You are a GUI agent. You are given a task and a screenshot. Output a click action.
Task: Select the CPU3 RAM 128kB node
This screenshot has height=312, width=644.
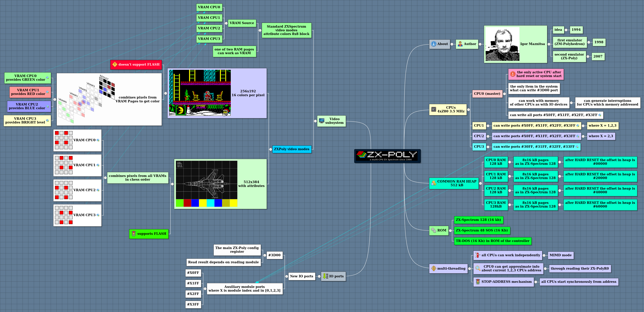click(496, 205)
